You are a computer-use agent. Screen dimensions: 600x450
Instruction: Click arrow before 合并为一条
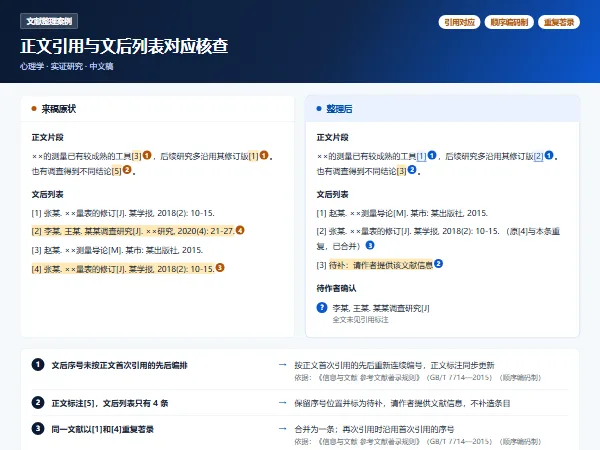(283, 429)
